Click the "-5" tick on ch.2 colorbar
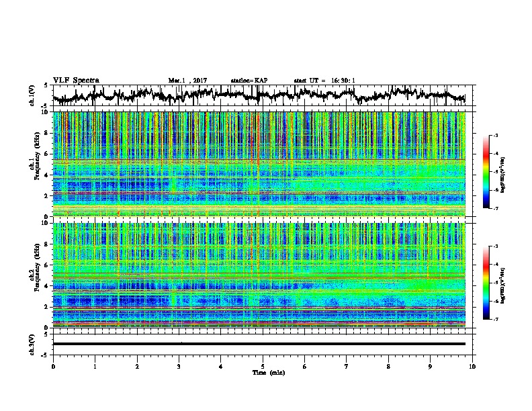The height and width of the screenshot is (411, 532). click(495, 283)
